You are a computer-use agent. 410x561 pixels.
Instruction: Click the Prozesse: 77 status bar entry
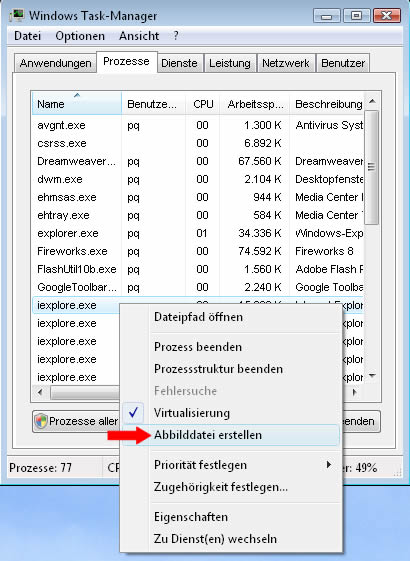(40, 468)
